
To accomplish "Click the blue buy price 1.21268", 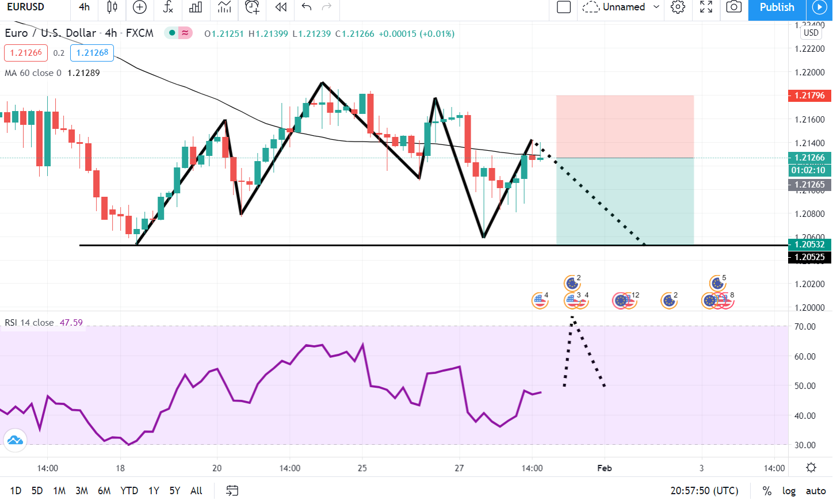I will [x=92, y=53].
